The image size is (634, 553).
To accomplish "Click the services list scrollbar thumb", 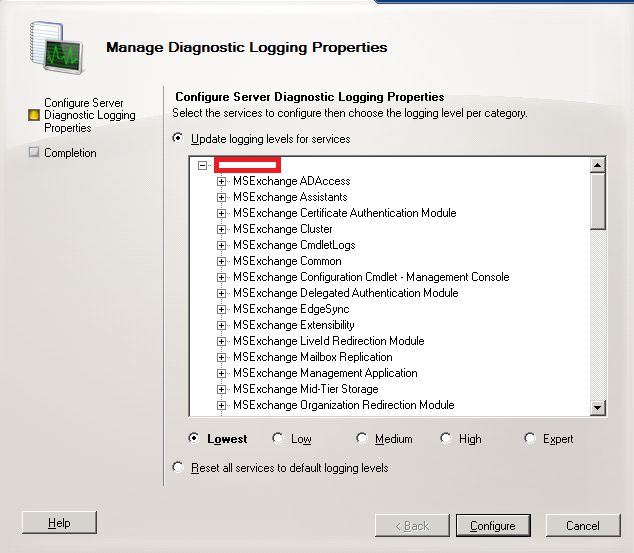I will [597, 201].
